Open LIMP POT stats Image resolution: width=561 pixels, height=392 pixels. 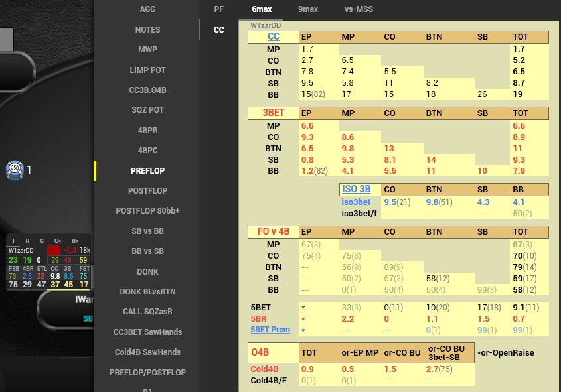147,70
